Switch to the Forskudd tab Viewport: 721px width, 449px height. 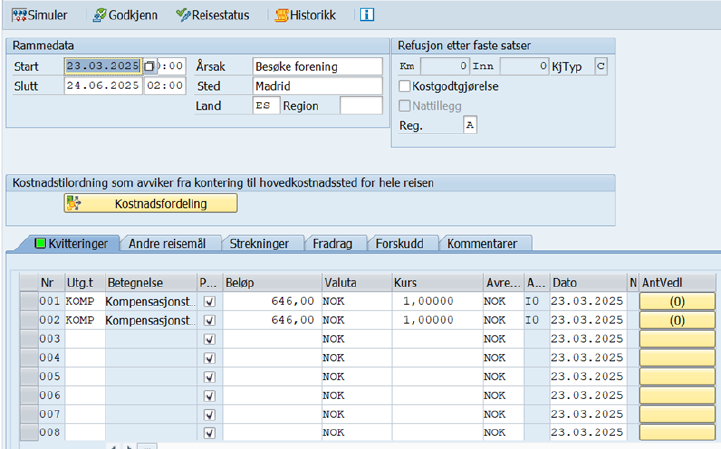click(400, 243)
